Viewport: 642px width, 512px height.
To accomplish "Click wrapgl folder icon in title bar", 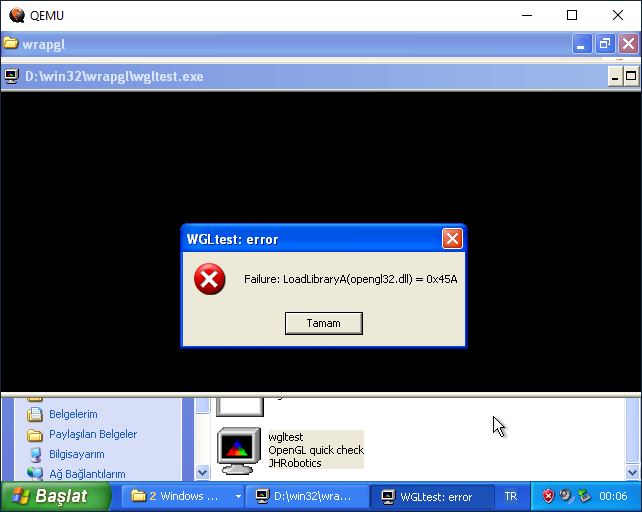I will [11, 43].
